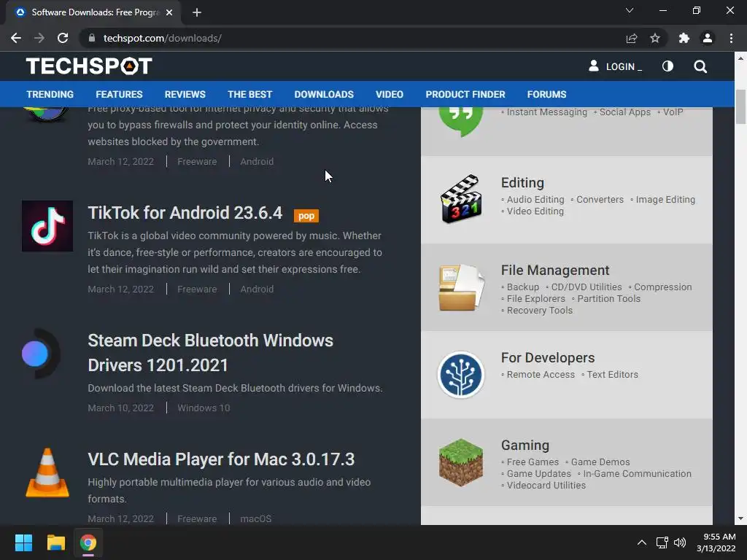Select Video Editing subcategory
This screenshot has height=560, width=747.
tap(535, 211)
